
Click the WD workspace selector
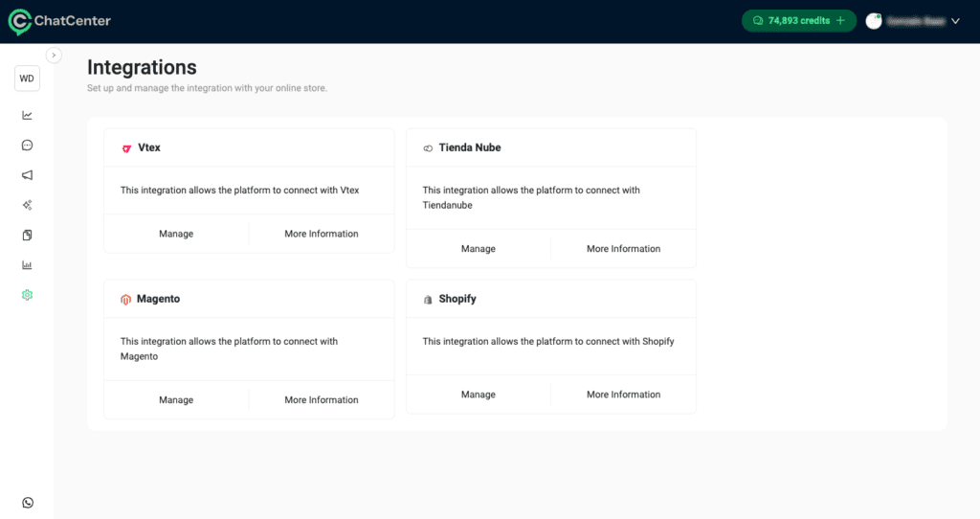(x=27, y=79)
